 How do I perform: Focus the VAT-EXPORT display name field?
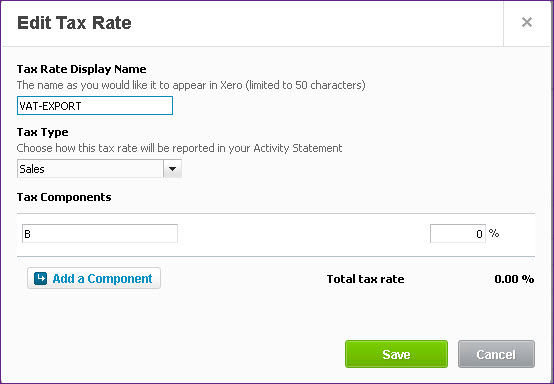pos(95,106)
